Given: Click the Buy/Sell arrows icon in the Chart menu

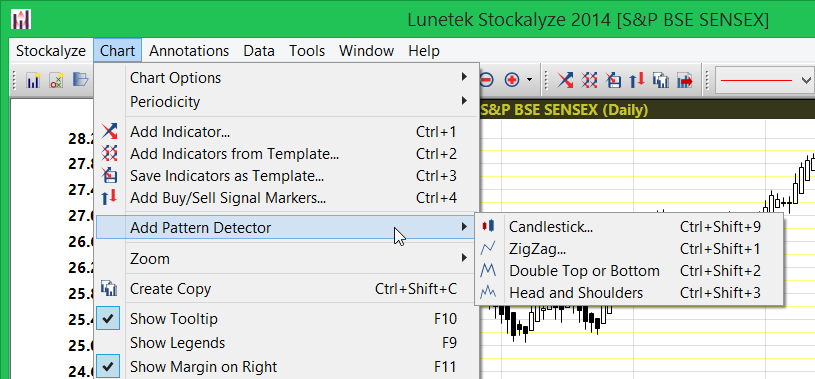Looking at the screenshot, I should (x=110, y=198).
